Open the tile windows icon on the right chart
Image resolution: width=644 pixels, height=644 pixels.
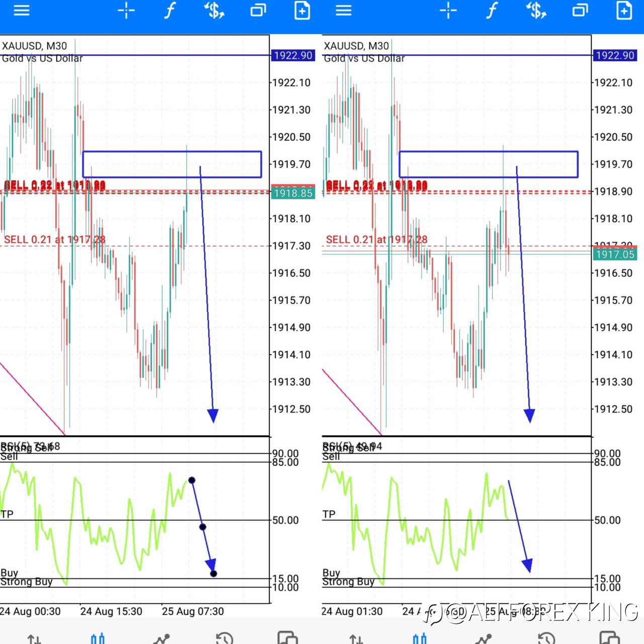tap(580, 11)
